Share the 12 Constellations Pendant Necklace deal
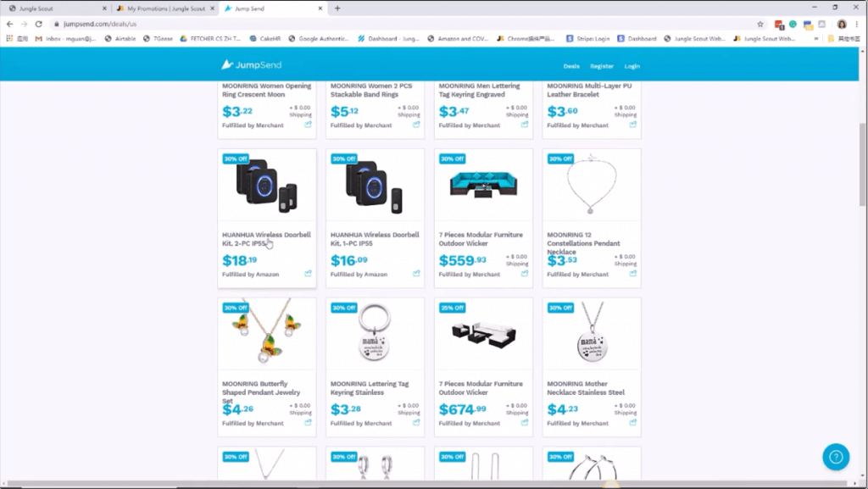Viewport: 868px width, 489px height. (x=632, y=273)
